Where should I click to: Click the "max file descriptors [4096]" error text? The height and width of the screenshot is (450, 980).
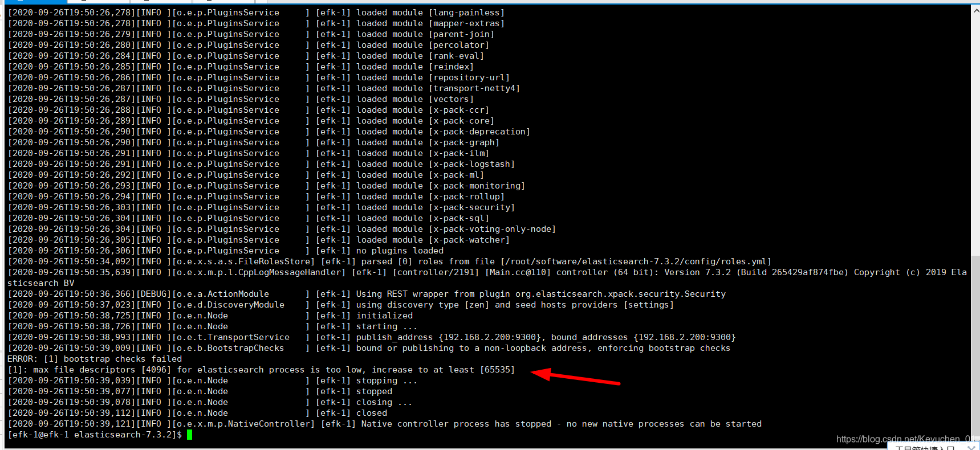coord(102,370)
